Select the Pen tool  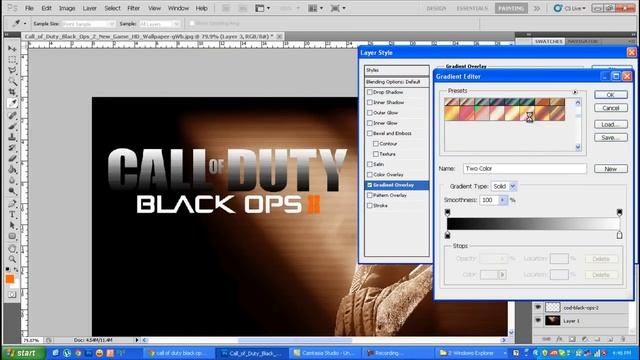pos(12,203)
